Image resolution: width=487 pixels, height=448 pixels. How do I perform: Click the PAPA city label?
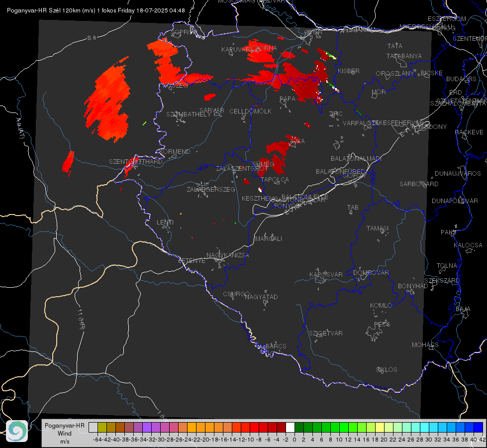click(288, 99)
